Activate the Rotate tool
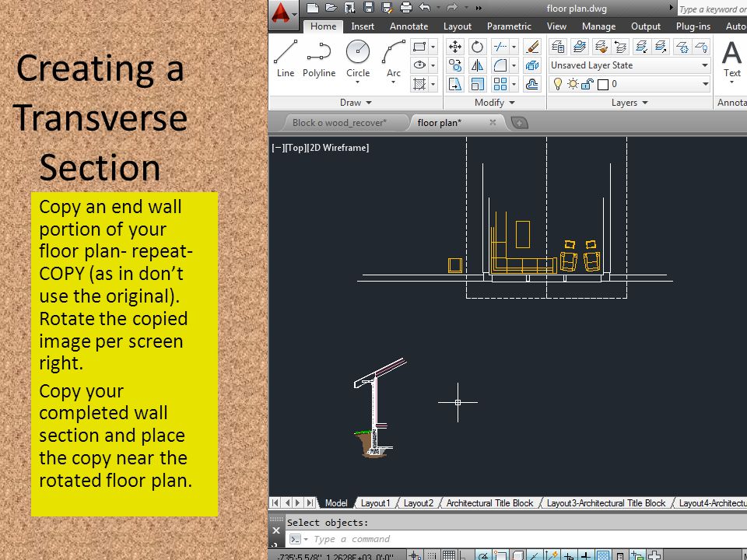This screenshot has height=560, width=747. point(477,47)
